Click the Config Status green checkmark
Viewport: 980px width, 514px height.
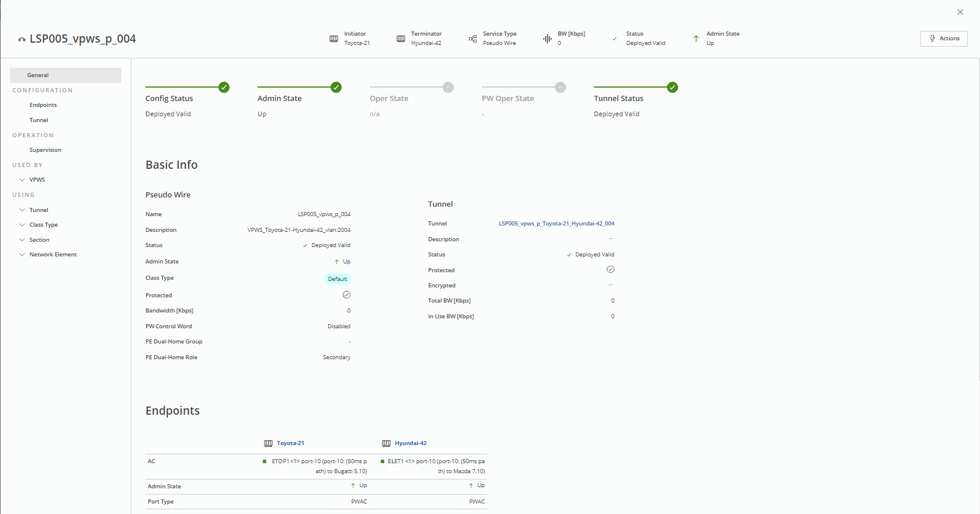224,87
